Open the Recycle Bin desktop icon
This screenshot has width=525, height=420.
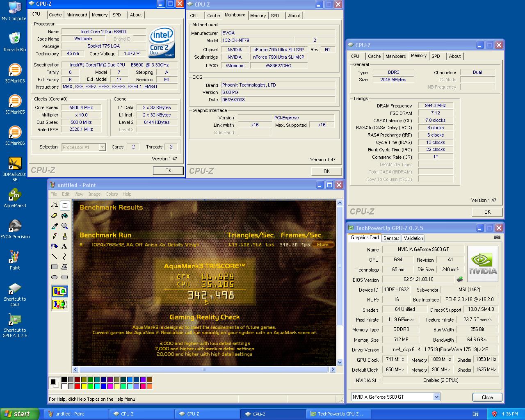click(15, 42)
